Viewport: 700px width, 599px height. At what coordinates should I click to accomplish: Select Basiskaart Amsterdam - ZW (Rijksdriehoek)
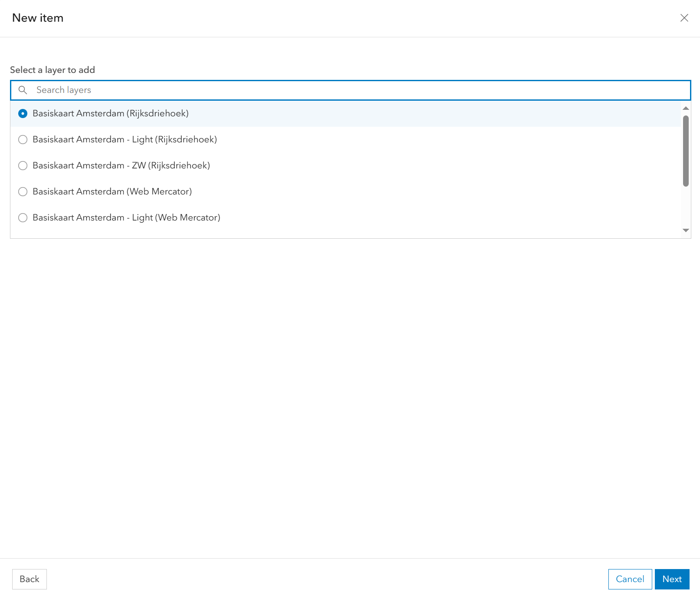[x=23, y=165]
